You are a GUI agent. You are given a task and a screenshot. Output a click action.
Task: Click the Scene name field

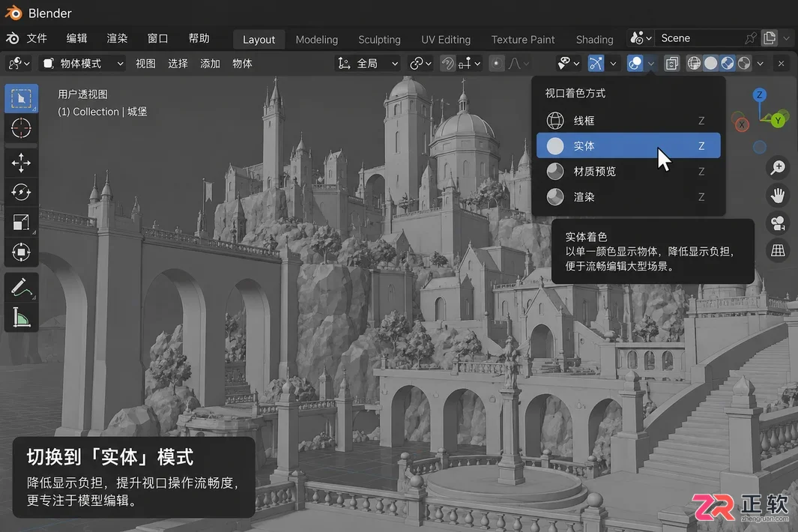coord(700,38)
